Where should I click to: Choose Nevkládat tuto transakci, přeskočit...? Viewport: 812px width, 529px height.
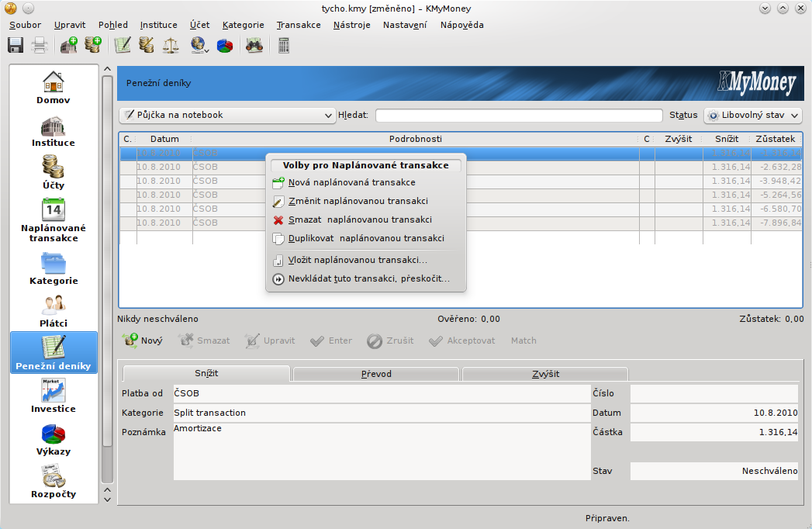pos(365,278)
